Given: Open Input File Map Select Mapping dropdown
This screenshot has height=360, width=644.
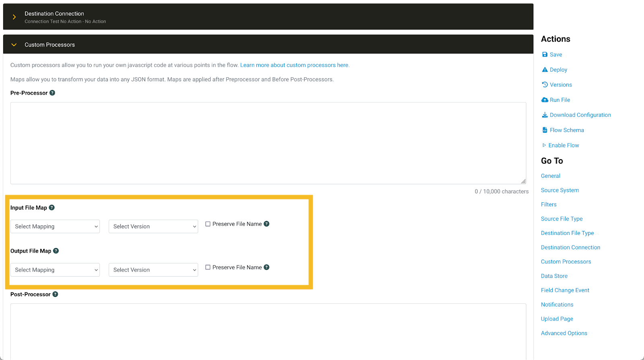Looking at the screenshot, I should (x=55, y=226).
